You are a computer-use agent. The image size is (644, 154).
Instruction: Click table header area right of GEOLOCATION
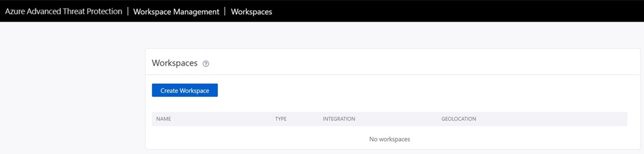(552, 119)
